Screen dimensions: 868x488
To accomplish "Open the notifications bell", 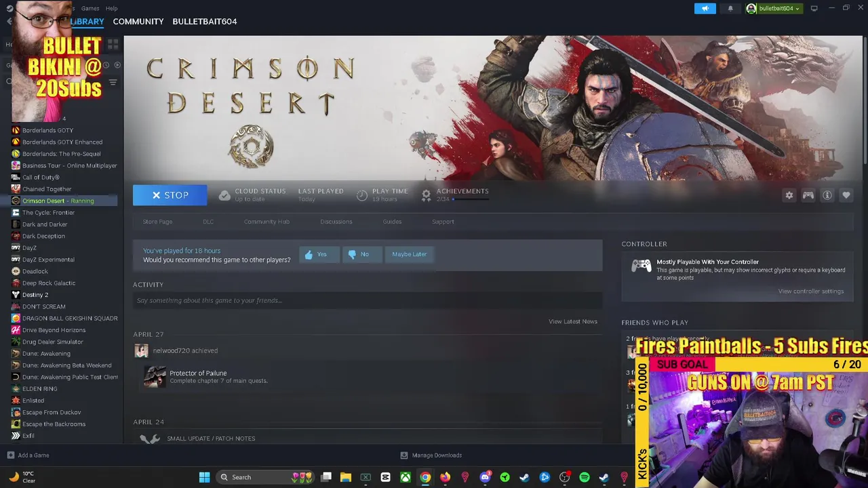I will (x=730, y=8).
